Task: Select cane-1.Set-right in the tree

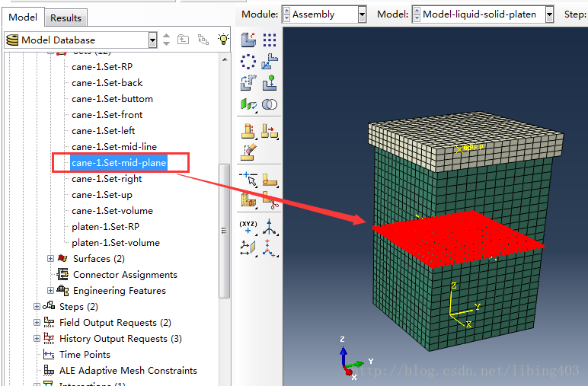Action: tap(107, 179)
